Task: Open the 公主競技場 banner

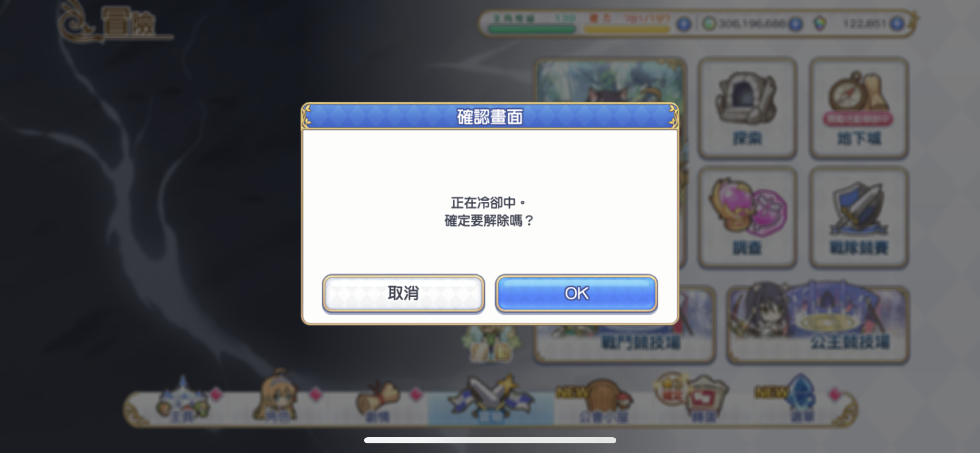Action: [818, 324]
